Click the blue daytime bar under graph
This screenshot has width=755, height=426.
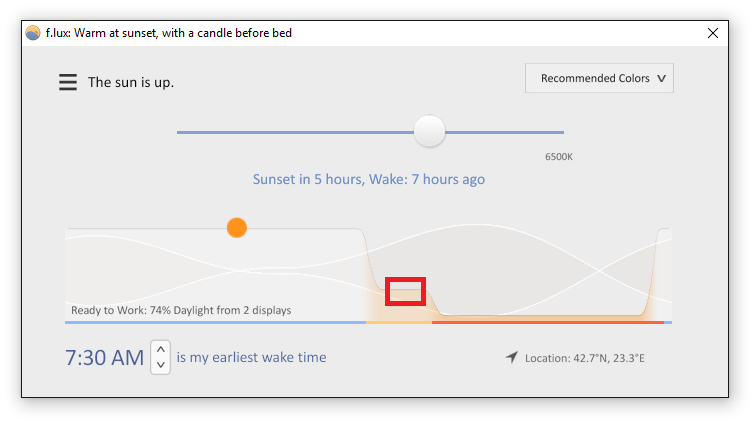(x=215, y=322)
